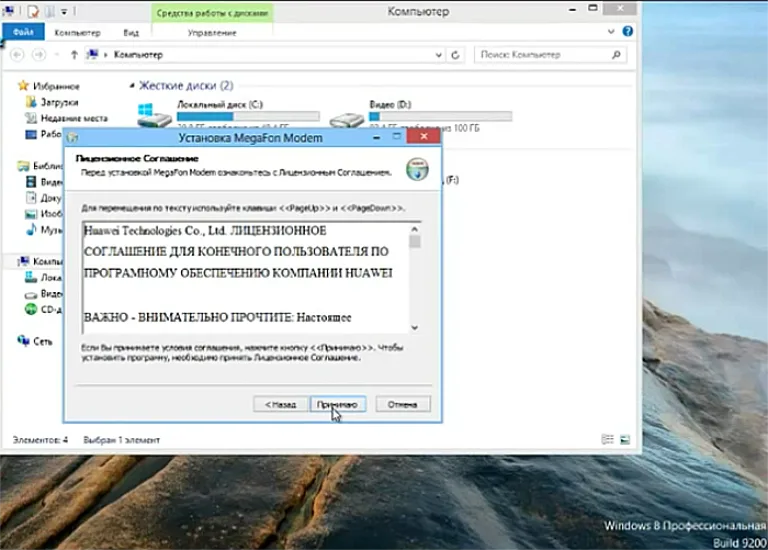Screen dimensions: 768x550
Task: Open the Компьютер ribbon tab
Action: click(77, 33)
